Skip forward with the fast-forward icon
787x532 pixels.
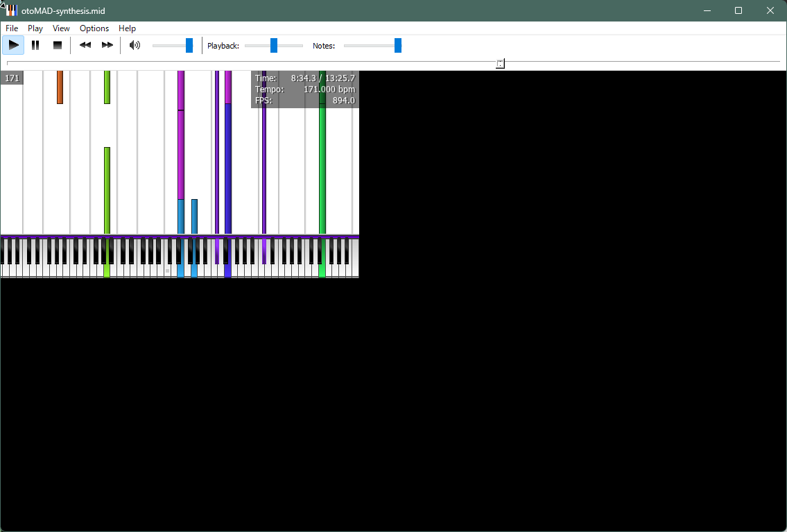107,45
